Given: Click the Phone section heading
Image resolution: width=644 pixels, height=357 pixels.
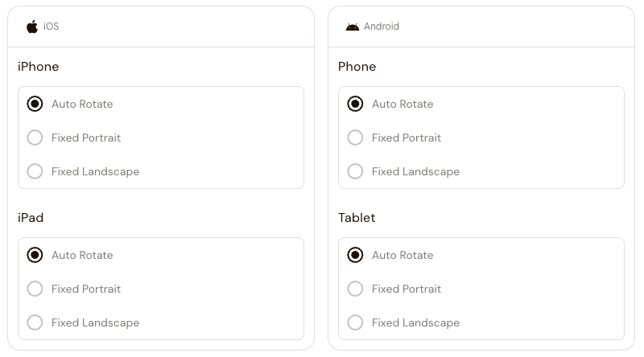Looking at the screenshot, I should [x=357, y=67].
